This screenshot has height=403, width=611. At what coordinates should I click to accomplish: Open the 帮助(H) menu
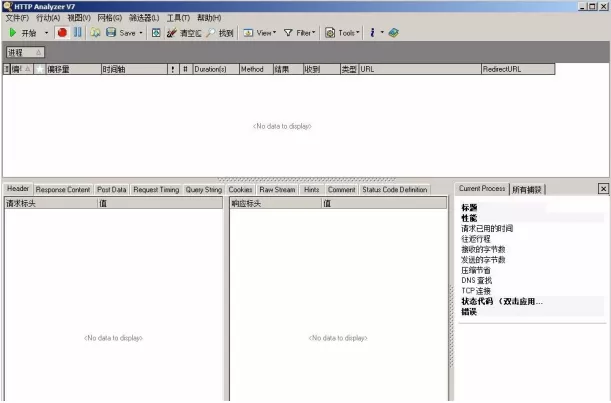pos(209,18)
